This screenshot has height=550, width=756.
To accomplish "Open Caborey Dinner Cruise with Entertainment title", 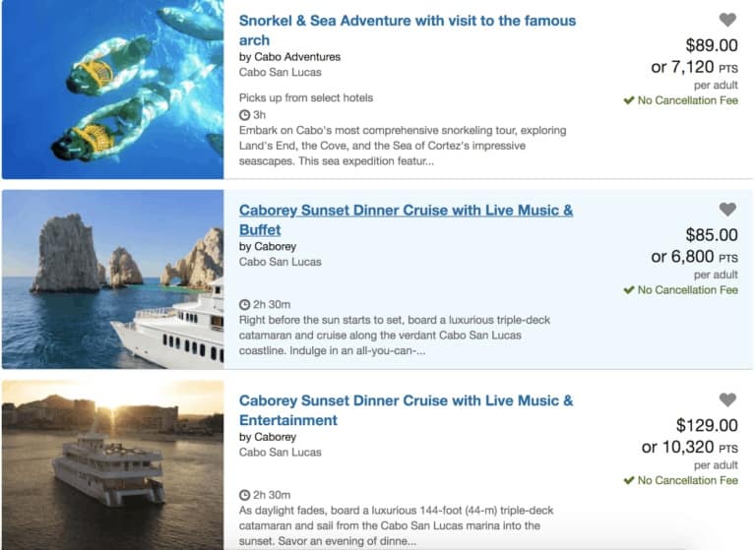I will click(406, 410).
